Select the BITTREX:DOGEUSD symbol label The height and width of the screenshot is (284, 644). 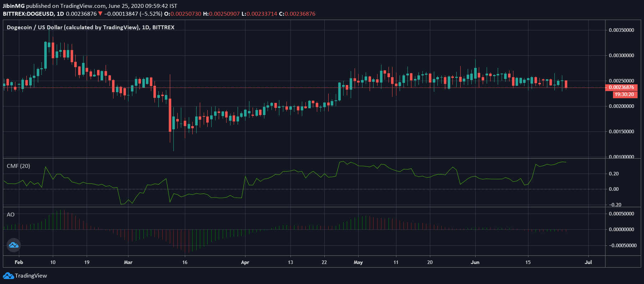point(29,14)
